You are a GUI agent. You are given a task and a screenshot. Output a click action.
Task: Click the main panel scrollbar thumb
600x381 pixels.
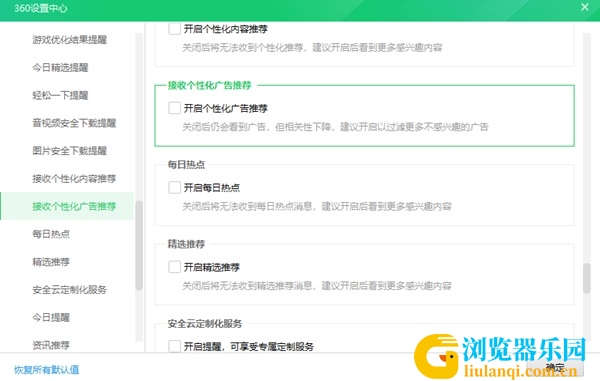587,278
